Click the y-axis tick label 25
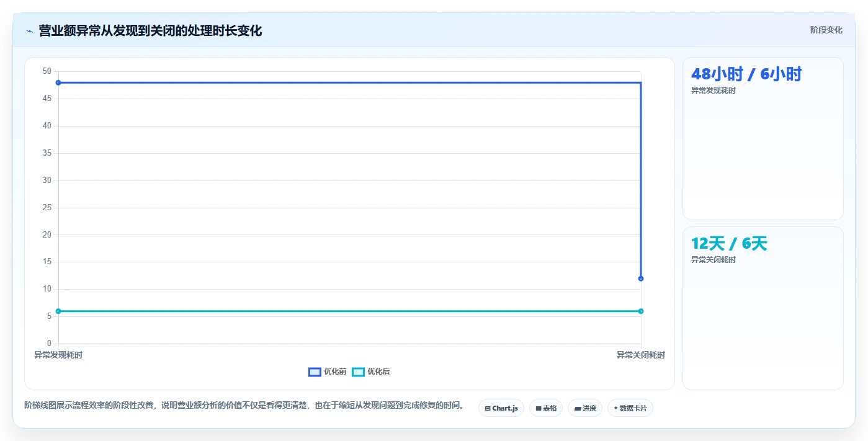This screenshot has width=868, height=441. click(47, 208)
